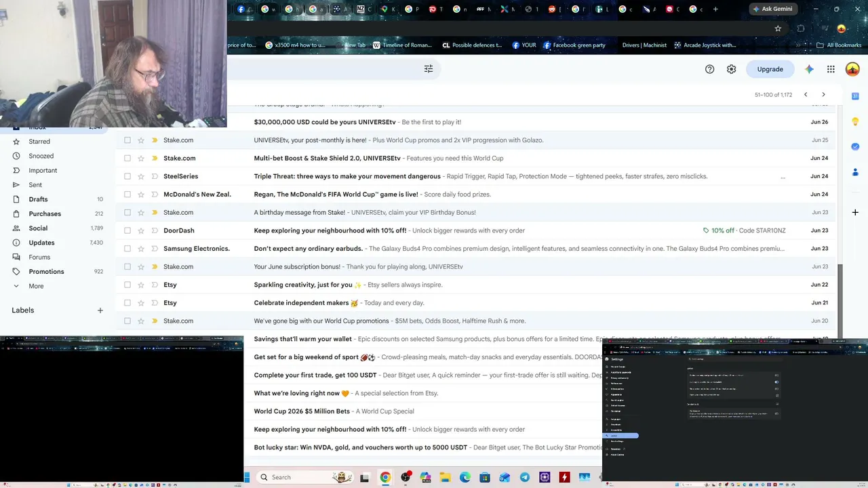Open the All Bookmarks folder
The width and height of the screenshot is (868, 488).
(839, 45)
